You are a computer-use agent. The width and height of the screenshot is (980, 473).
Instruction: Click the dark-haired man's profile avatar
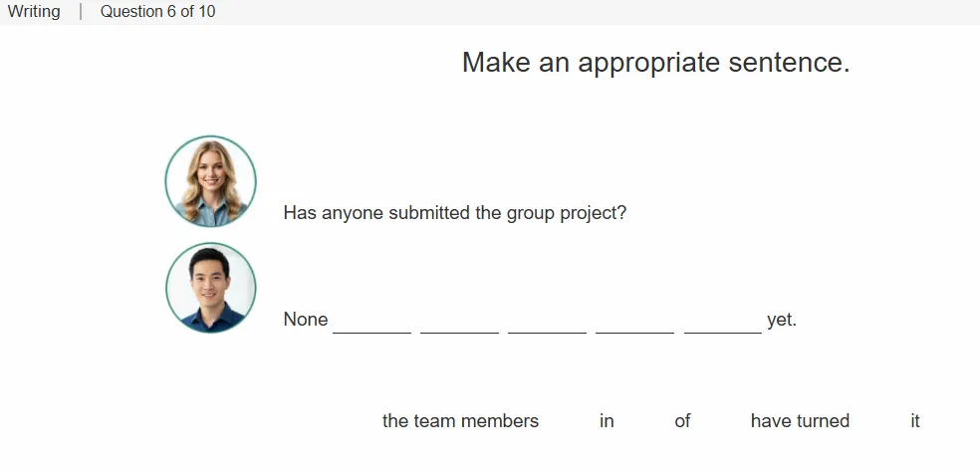210,288
